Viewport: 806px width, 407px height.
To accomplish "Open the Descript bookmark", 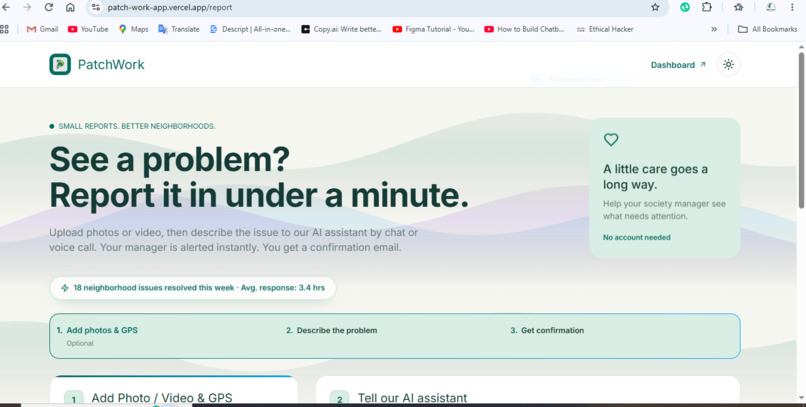I will [250, 29].
